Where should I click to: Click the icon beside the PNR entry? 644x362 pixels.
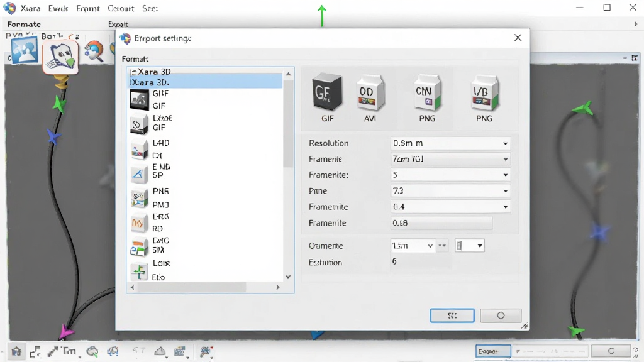[139, 198]
